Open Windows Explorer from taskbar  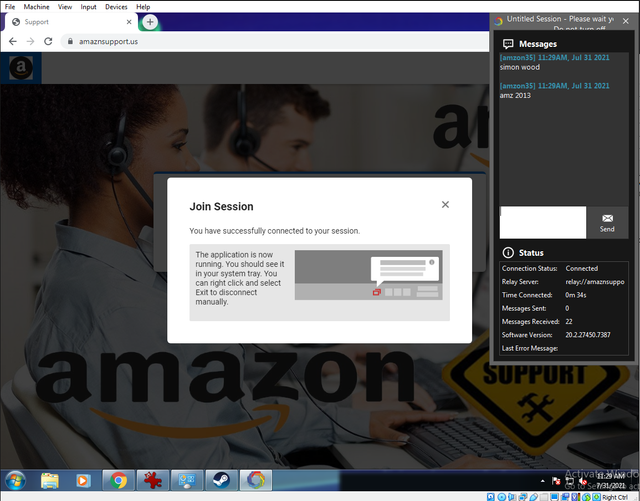coord(49,481)
